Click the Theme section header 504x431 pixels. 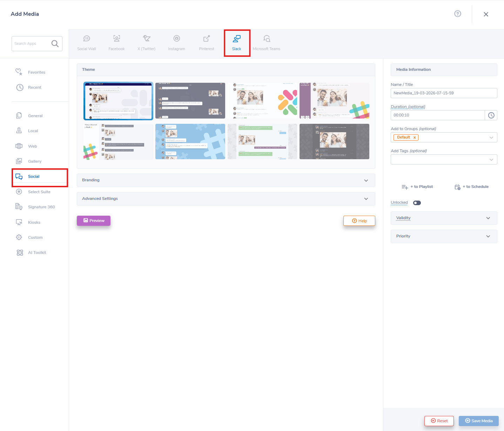click(x=226, y=70)
